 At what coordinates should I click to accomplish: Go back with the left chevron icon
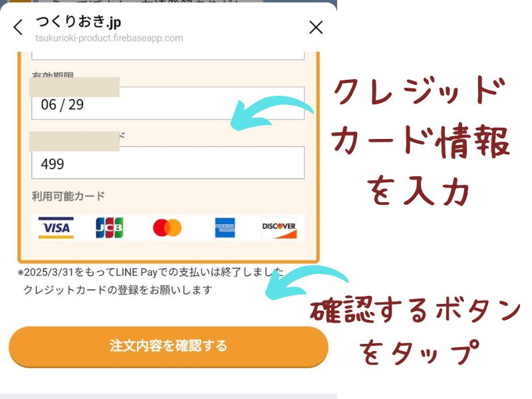click(19, 27)
